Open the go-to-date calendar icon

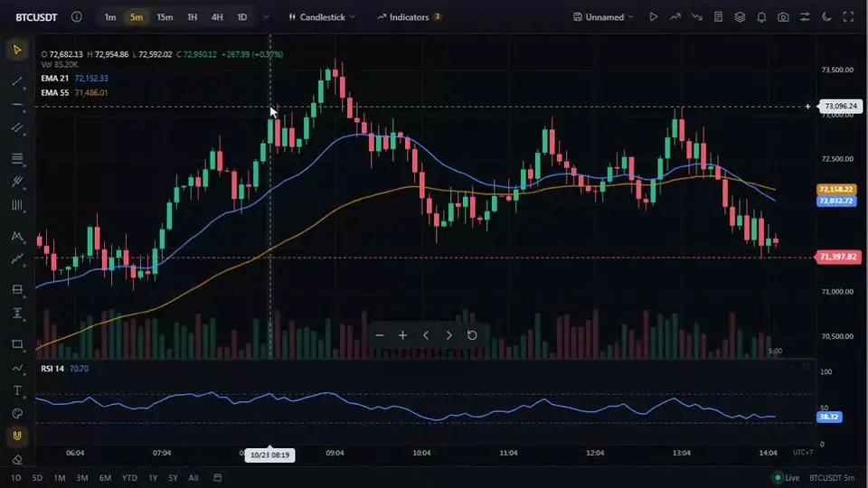click(x=218, y=478)
